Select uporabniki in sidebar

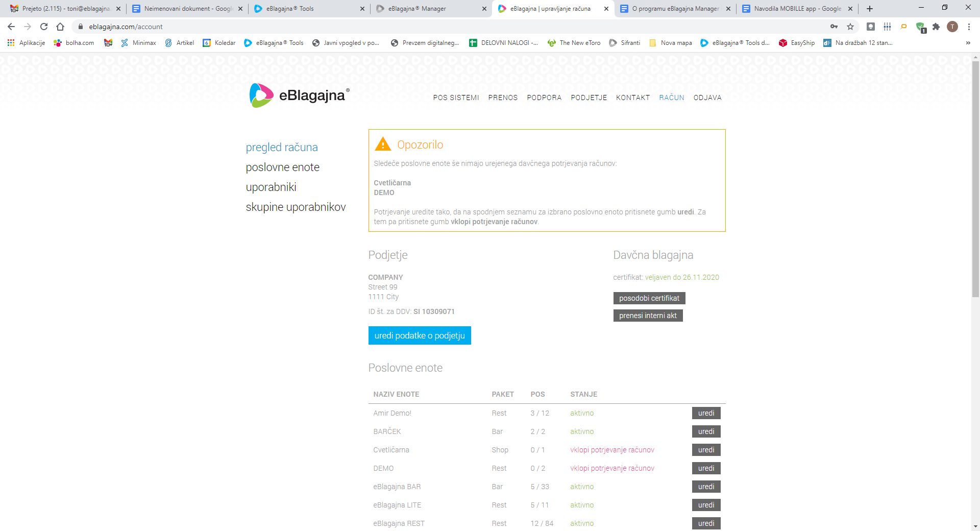coord(271,187)
